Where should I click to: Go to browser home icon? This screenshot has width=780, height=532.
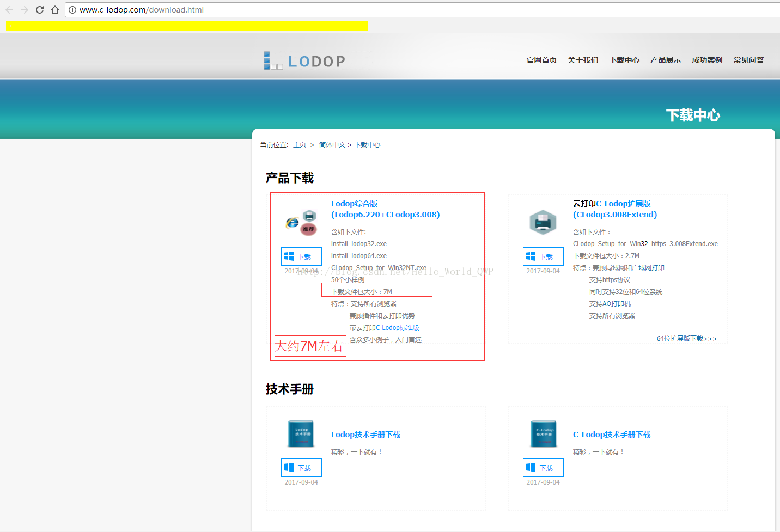55,10
